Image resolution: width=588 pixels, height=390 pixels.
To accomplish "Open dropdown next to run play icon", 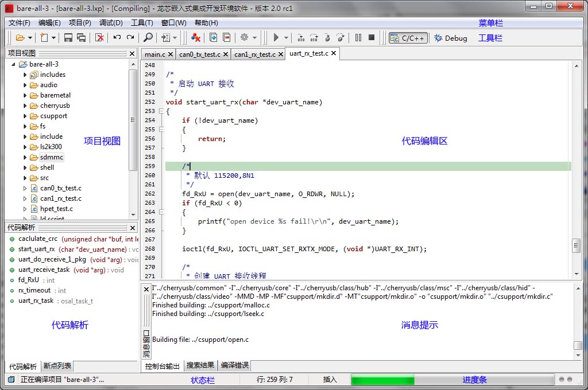I will pyautogui.click(x=286, y=38).
